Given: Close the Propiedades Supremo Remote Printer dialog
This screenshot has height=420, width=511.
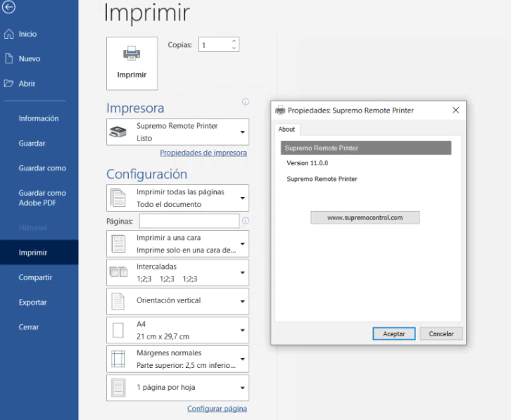Looking at the screenshot, I should click(x=455, y=110).
